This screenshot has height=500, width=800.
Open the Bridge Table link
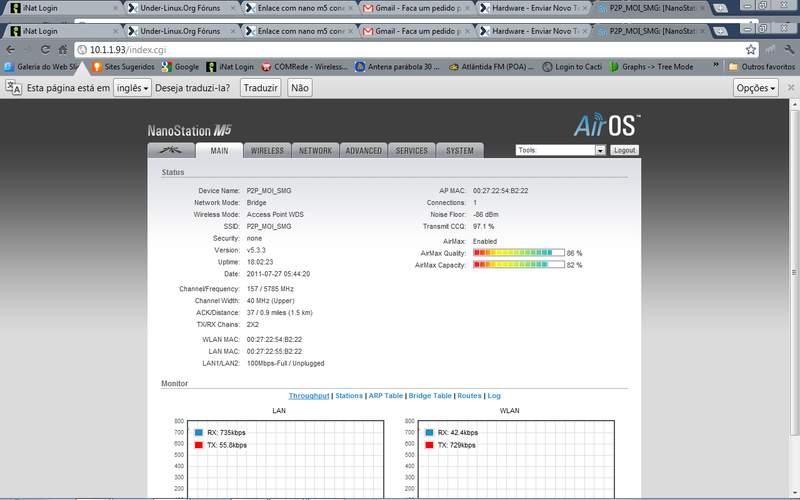coord(430,396)
